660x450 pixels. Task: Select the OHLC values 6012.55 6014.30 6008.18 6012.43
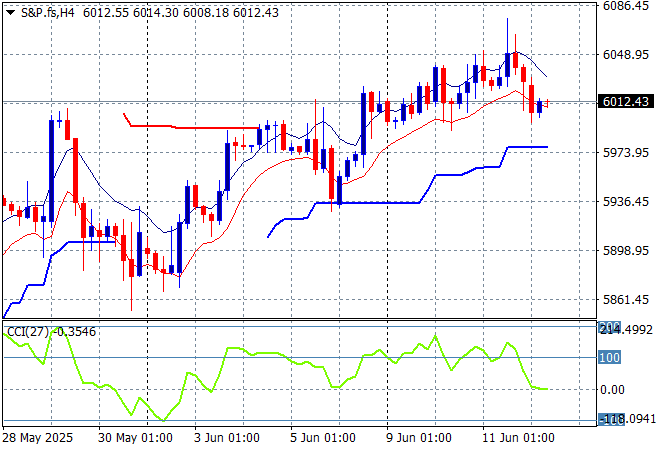(x=181, y=13)
